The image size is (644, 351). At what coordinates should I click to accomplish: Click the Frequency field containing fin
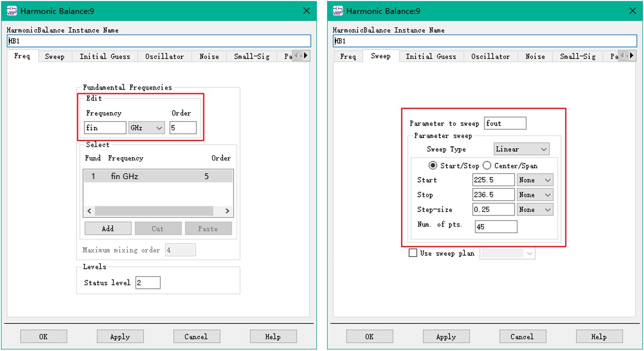click(x=105, y=128)
